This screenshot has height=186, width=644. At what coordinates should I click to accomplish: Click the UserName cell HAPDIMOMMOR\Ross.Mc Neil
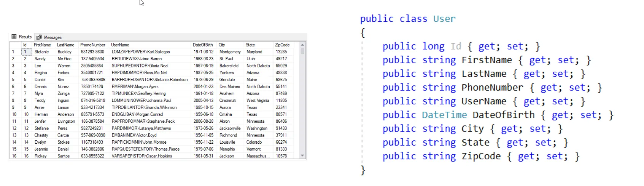tap(150, 72)
